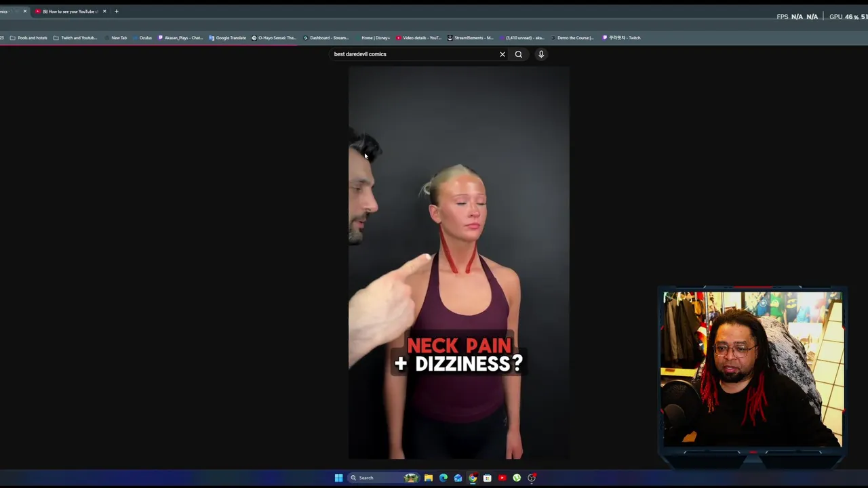Screen dimensions: 868x488
Task: Open the 'Pools and hotels' bookmark folder
Action: 28,38
